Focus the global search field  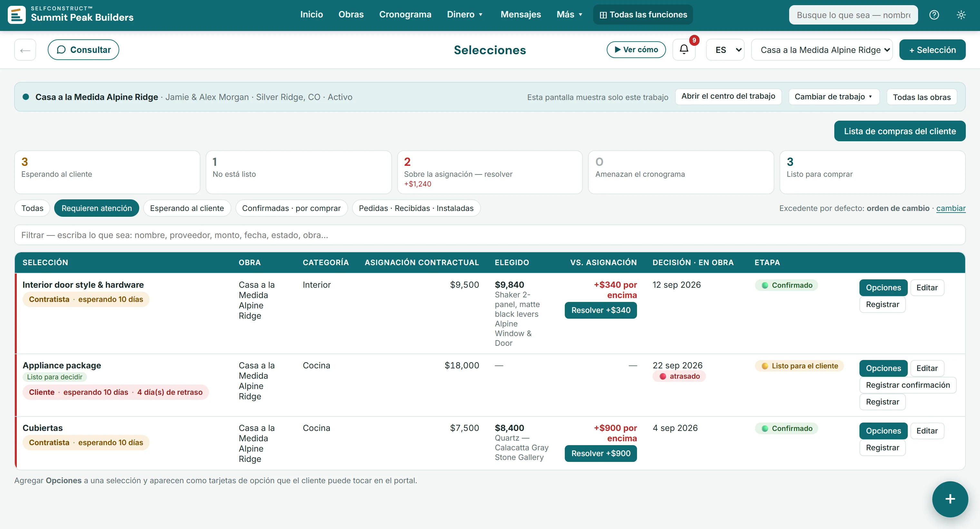[x=853, y=15]
